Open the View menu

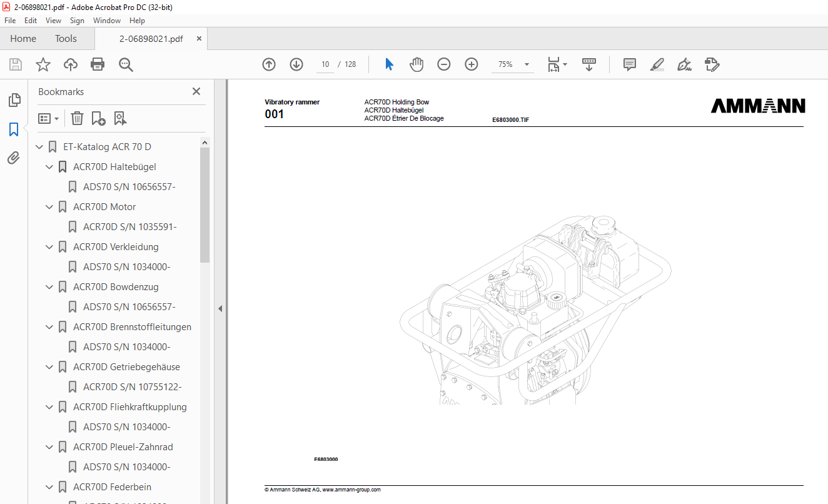pyautogui.click(x=53, y=21)
